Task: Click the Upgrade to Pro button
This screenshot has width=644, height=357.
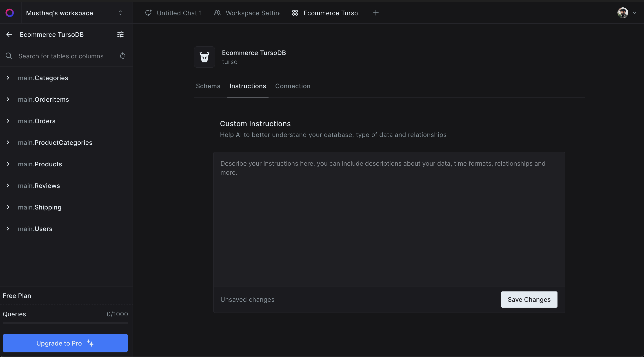Action: 65,343
